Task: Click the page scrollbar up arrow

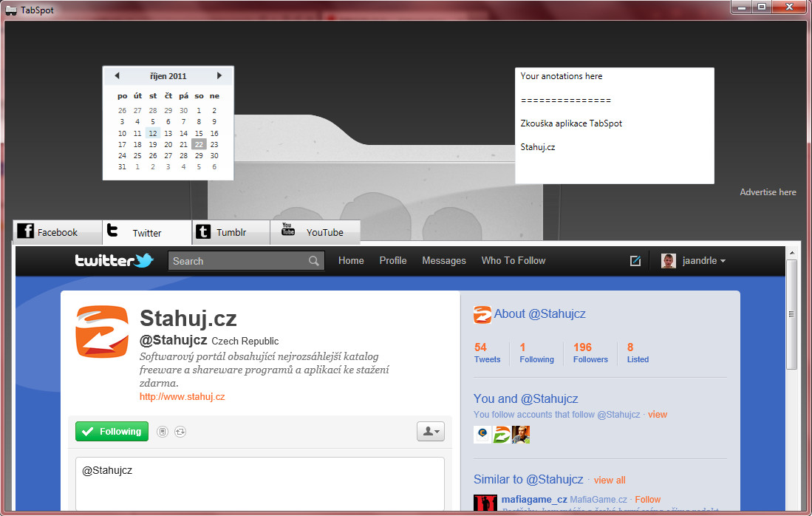Action: click(791, 253)
